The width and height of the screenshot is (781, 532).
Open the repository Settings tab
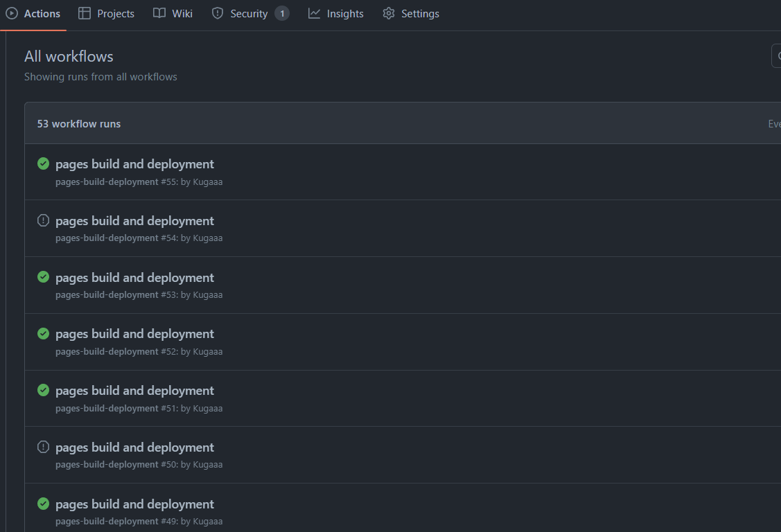tap(411, 13)
